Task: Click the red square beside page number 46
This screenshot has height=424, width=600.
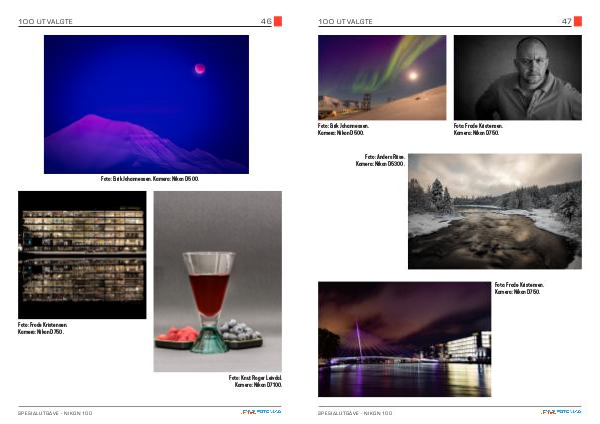Action: (x=278, y=21)
